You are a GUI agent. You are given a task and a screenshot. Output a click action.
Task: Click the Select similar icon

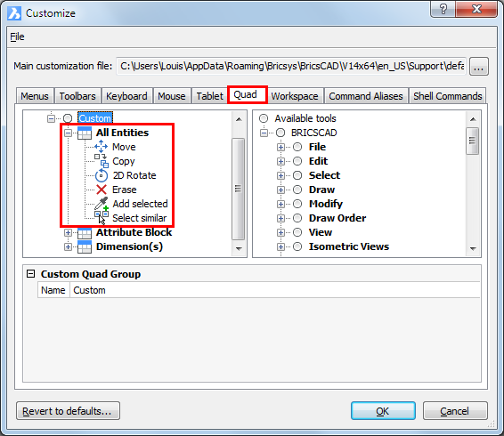(x=102, y=218)
